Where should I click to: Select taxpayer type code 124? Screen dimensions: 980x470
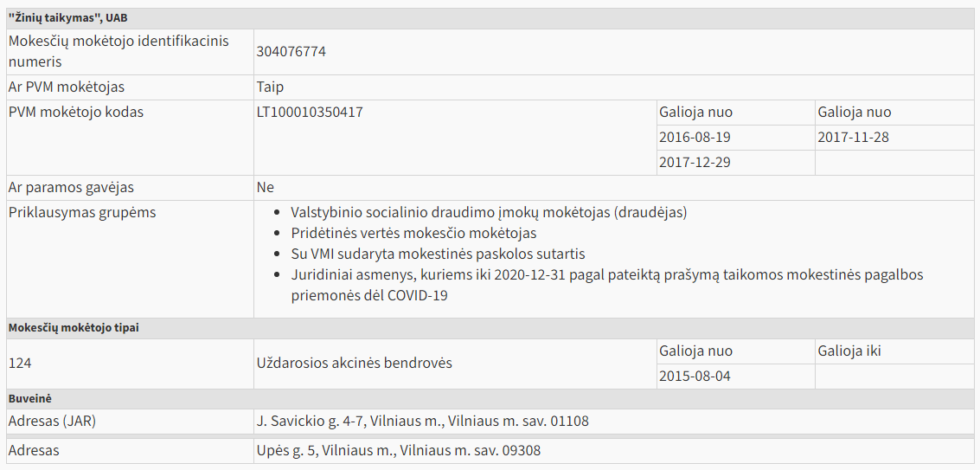click(20, 364)
